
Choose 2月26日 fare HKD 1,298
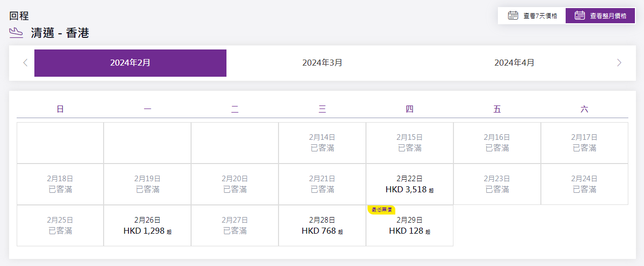click(147, 226)
